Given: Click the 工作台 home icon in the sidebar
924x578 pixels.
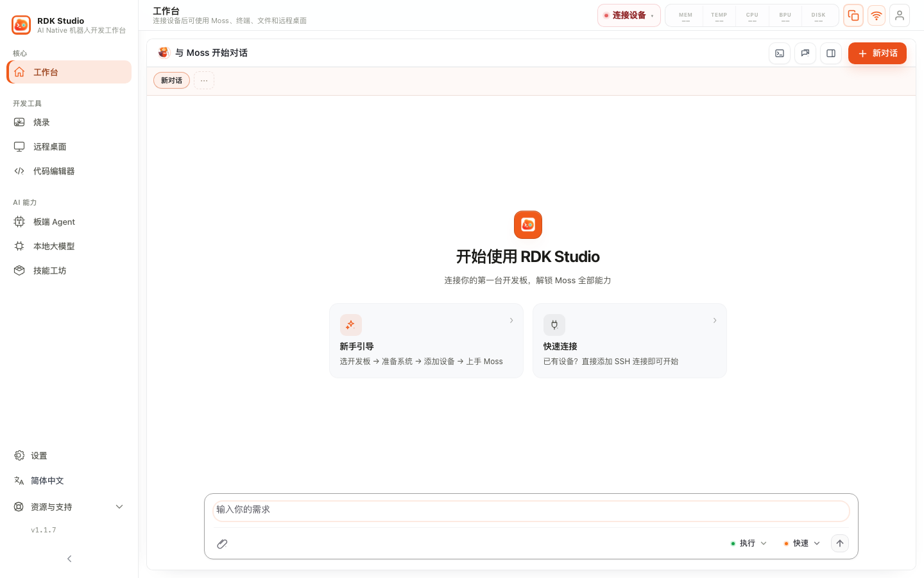Looking at the screenshot, I should point(19,72).
